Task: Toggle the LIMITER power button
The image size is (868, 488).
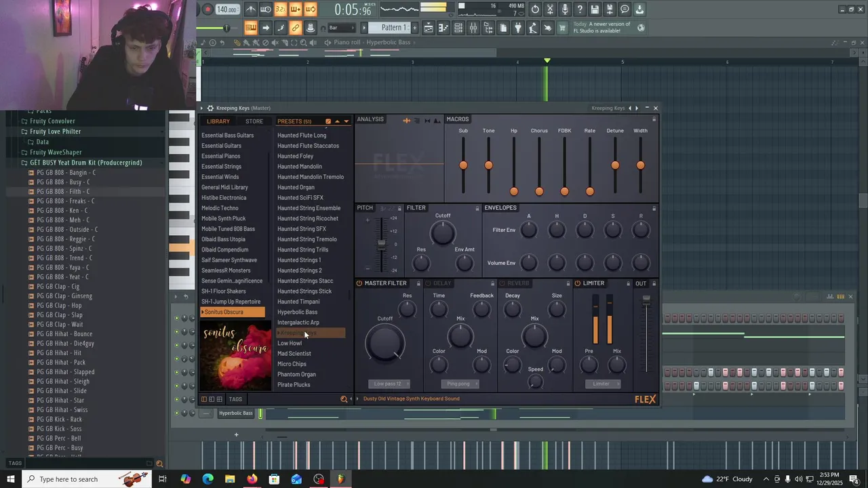Action: point(578,283)
